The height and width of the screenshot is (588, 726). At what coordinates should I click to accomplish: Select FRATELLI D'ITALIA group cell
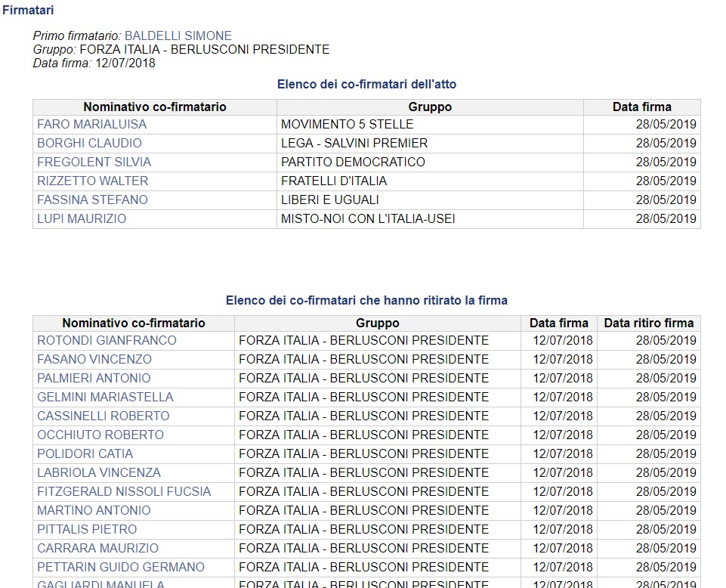(x=430, y=181)
